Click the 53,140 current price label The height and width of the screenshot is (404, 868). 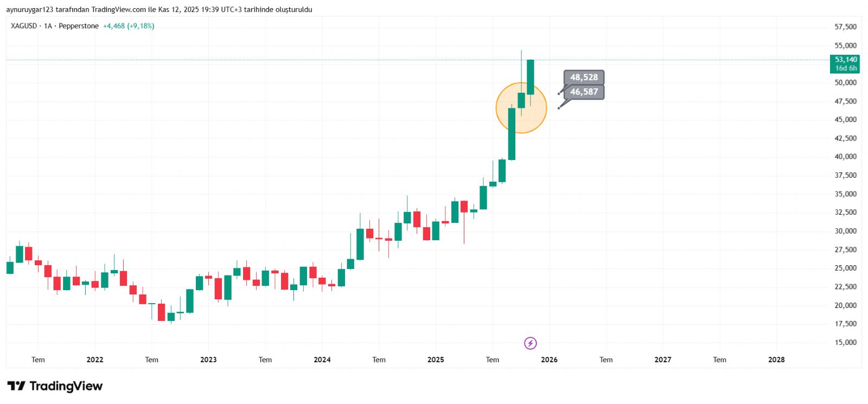(845, 60)
